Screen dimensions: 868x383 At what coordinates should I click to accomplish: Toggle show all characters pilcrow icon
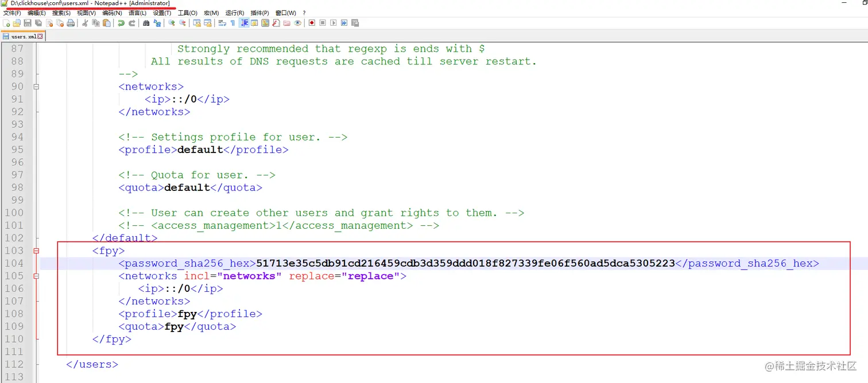[x=232, y=23]
